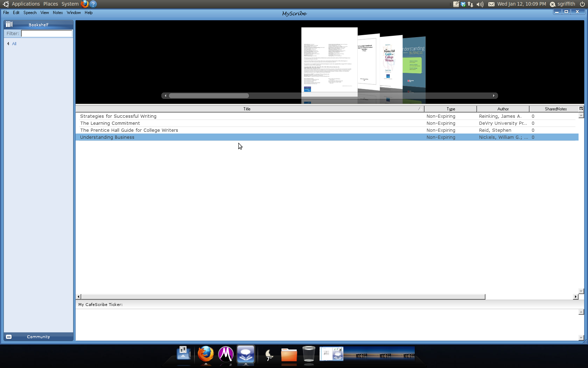Screen dimensions: 588x368
Task: Click the Prentice Hall Guide cover thumbnail
Action: point(391,62)
